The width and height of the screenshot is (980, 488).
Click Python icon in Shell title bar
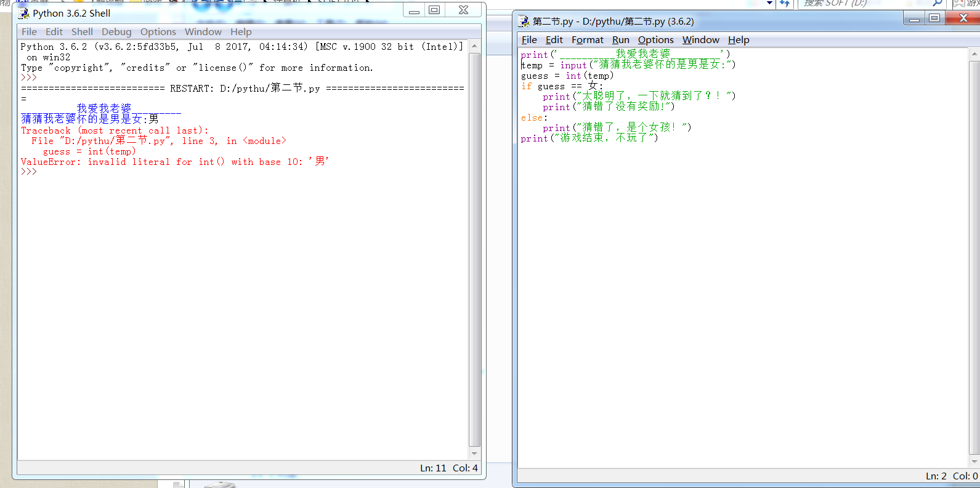click(x=23, y=13)
